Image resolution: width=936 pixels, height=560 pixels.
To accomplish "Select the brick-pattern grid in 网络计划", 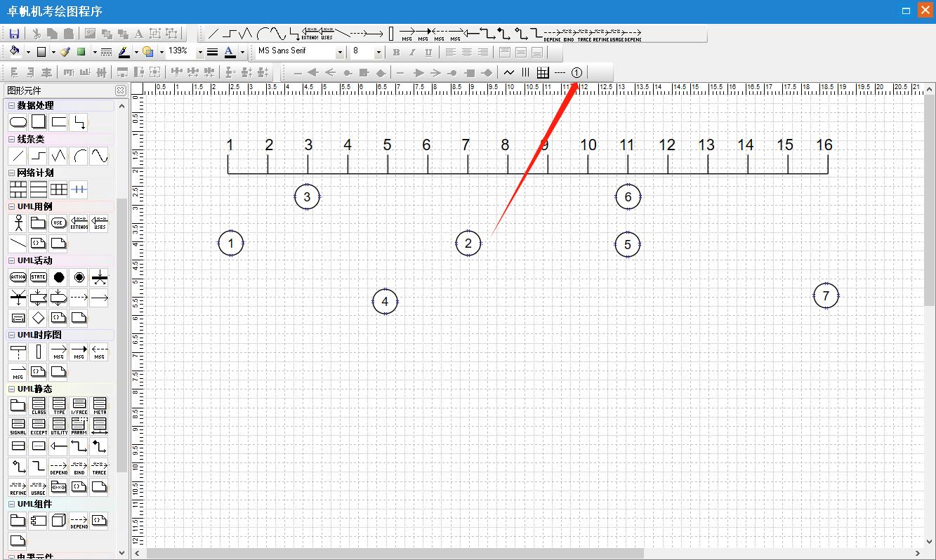I will click(18, 189).
